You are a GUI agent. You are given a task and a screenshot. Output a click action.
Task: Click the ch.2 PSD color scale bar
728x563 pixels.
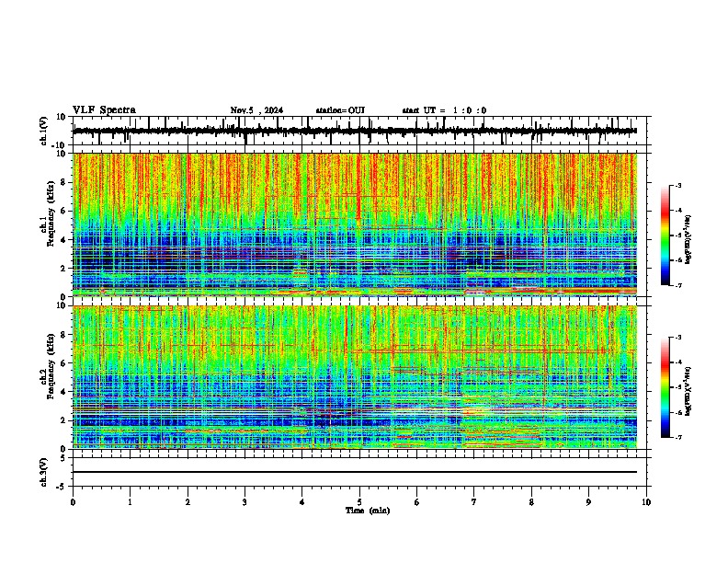coord(665,387)
